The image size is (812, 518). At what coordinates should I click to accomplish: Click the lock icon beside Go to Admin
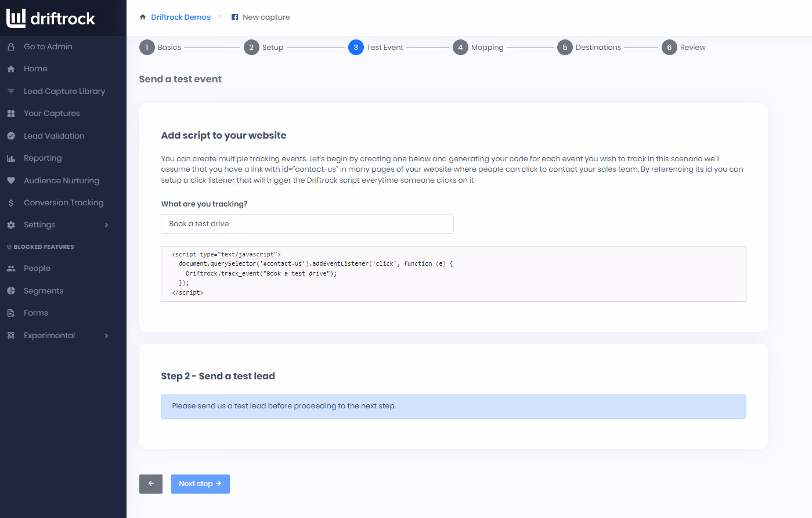[11, 46]
